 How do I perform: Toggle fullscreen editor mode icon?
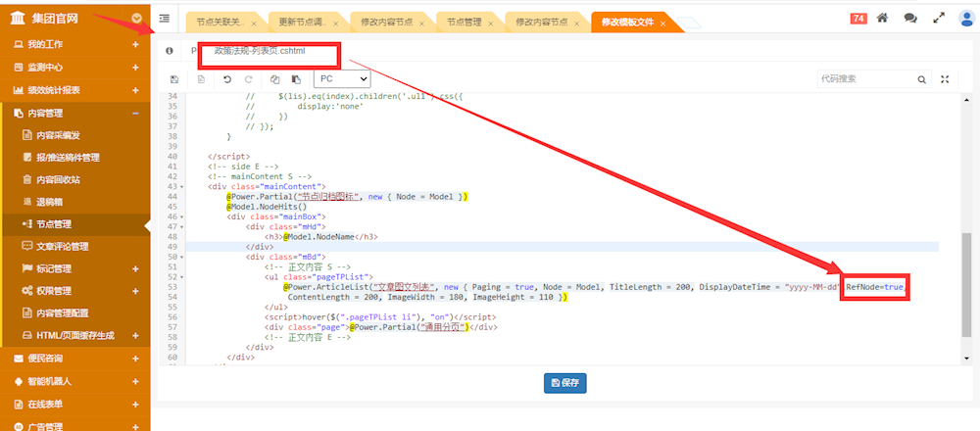(946, 79)
